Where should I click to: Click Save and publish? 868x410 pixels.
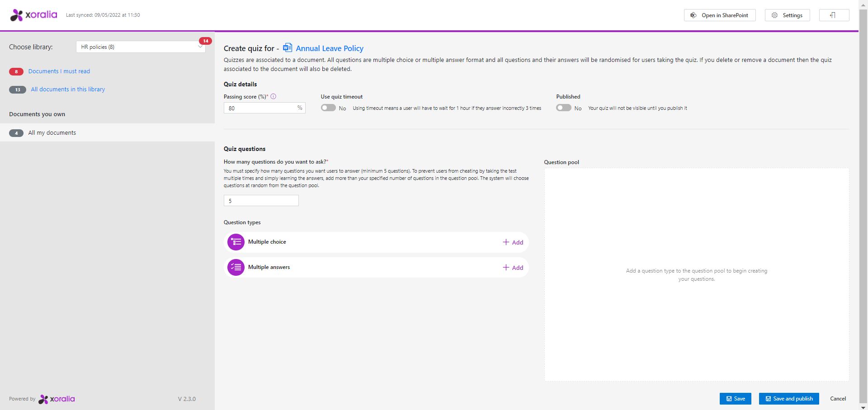coord(789,399)
